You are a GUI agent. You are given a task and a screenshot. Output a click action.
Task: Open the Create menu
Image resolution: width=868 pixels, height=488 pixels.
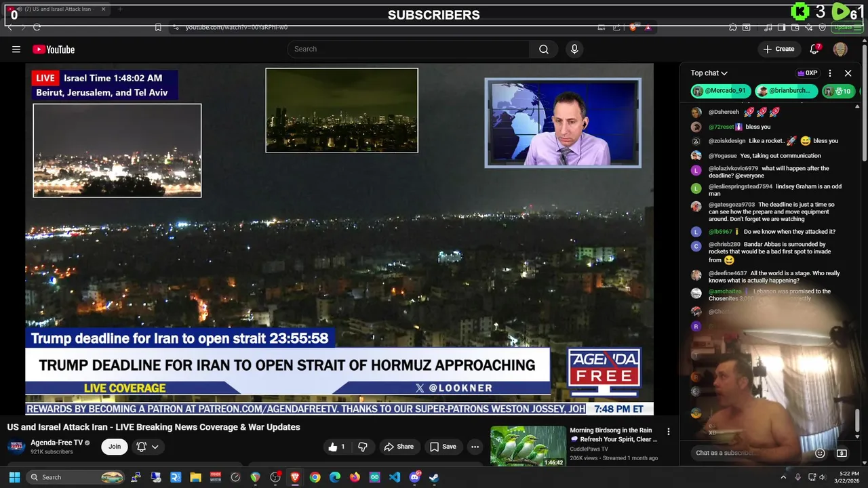tap(778, 49)
